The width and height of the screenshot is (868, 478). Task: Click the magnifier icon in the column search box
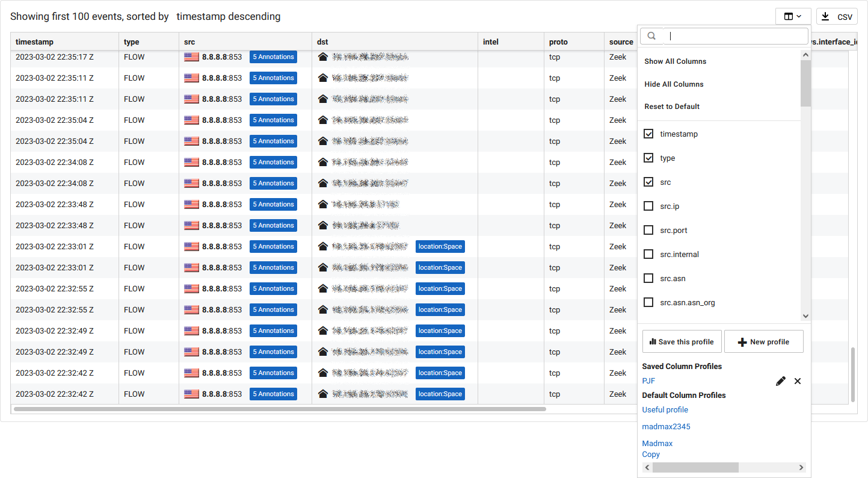651,36
